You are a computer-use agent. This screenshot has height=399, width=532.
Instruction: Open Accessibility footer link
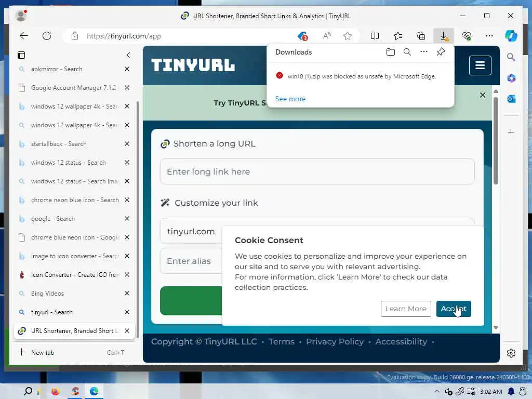tap(401, 342)
